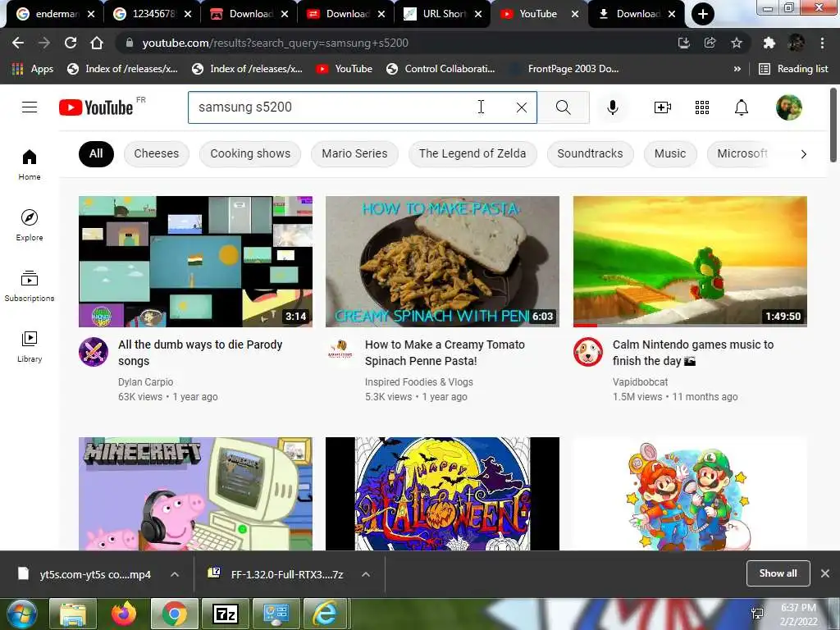Viewport: 840px width, 630px height.
Task: Open the Control Collaborati... bookmark
Action: point(441,69)
